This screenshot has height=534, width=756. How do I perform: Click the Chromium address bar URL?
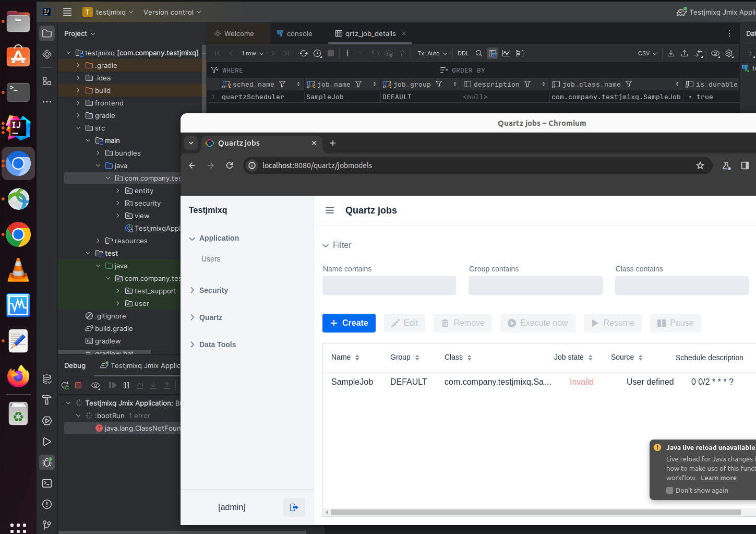(x=317, y=165)
